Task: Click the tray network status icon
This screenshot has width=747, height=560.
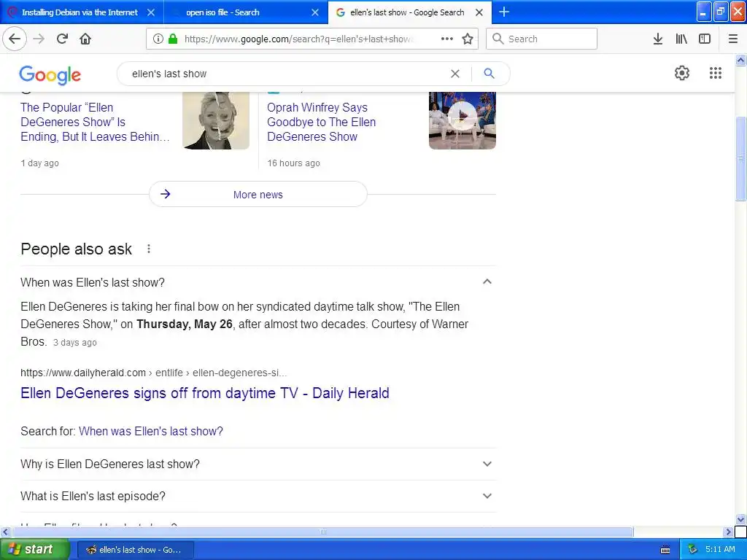Action: (x=692, y=550)
